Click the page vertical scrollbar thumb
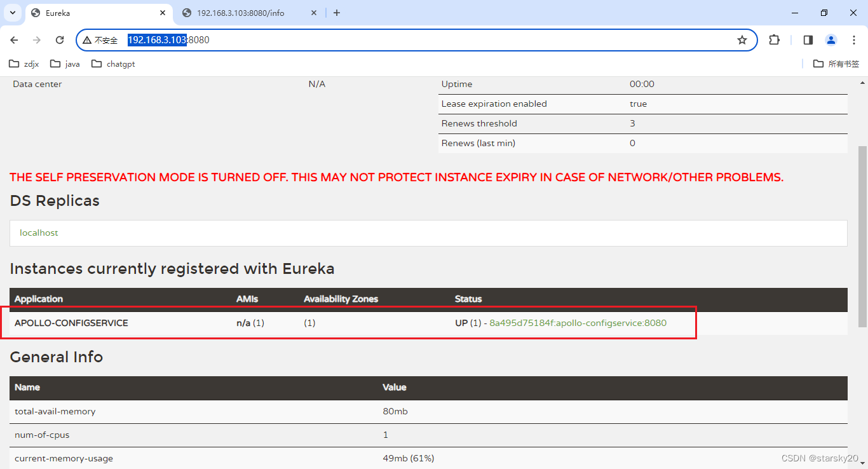The width and height of the screenshot is (868, 469). tap(862, 236)
